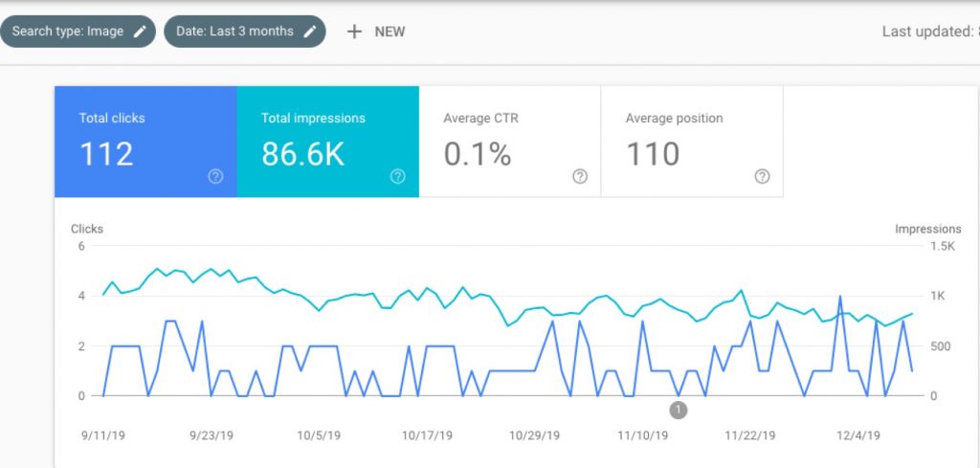This screenshot has height=468, width=980.
Task: Select the 10/29/19 date label
Action: 535,435
